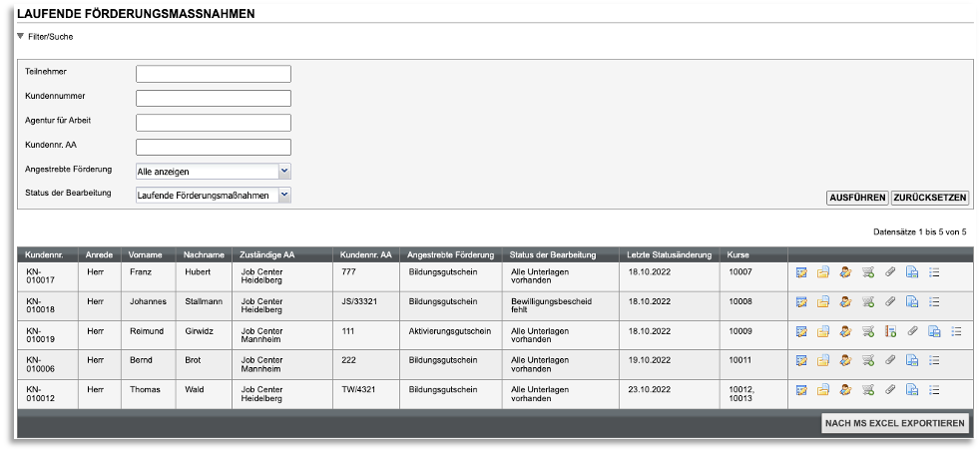
Task: Sort by Angestrebte Förderung column header
Action: 451,254
